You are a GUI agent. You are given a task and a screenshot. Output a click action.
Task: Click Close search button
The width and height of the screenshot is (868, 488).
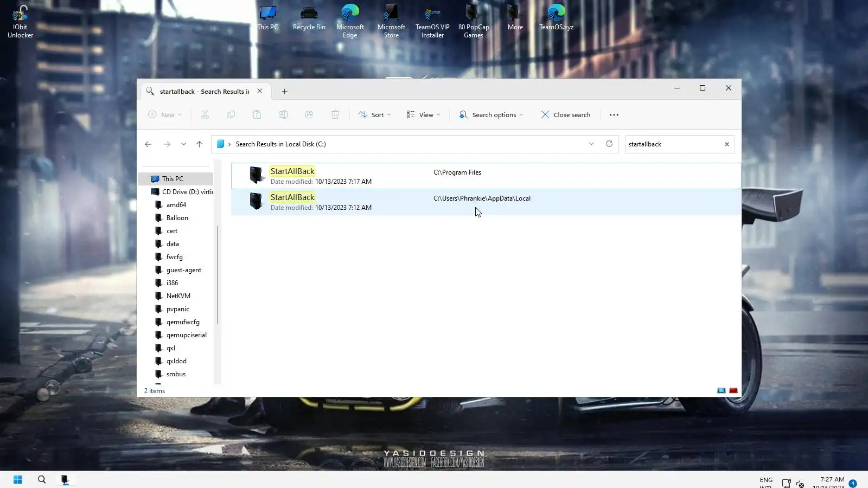tap(566, 114)
